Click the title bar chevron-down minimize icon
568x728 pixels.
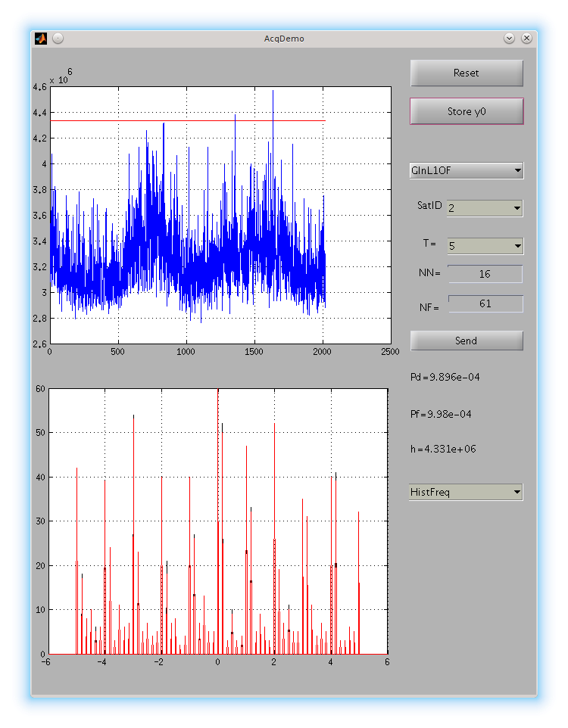click(509, 39)
